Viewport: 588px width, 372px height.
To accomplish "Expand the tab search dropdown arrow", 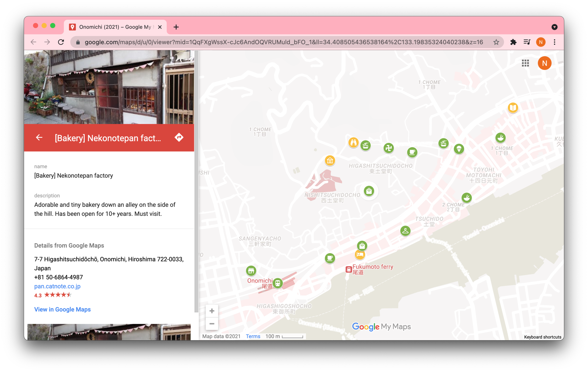I will point(554,27).
